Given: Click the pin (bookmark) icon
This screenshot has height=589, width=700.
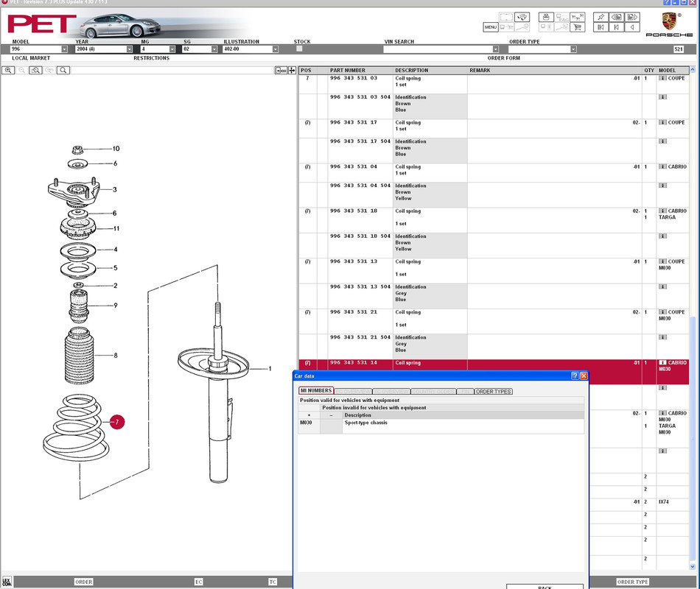Looking at the screenshot, I should pos(601,17).
